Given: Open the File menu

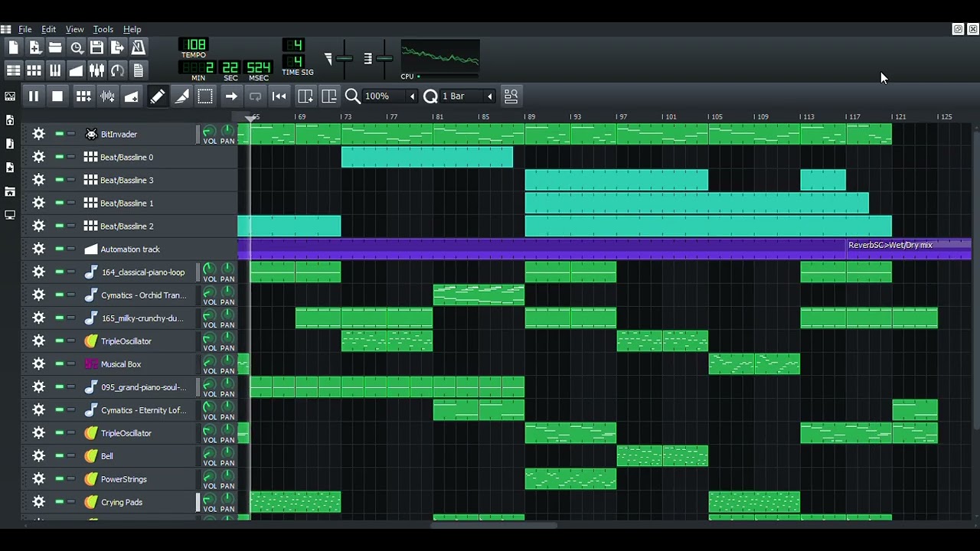Looking at the screenshot, I should click(x=24, y=29).
